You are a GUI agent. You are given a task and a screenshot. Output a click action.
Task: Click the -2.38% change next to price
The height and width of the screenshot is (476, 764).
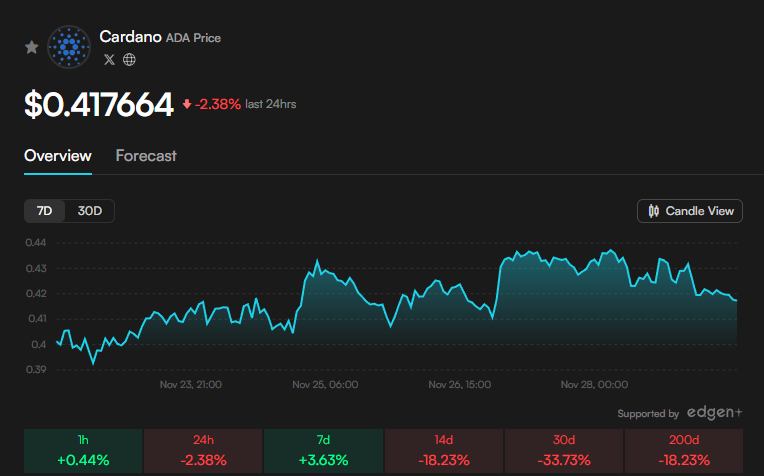218,104
